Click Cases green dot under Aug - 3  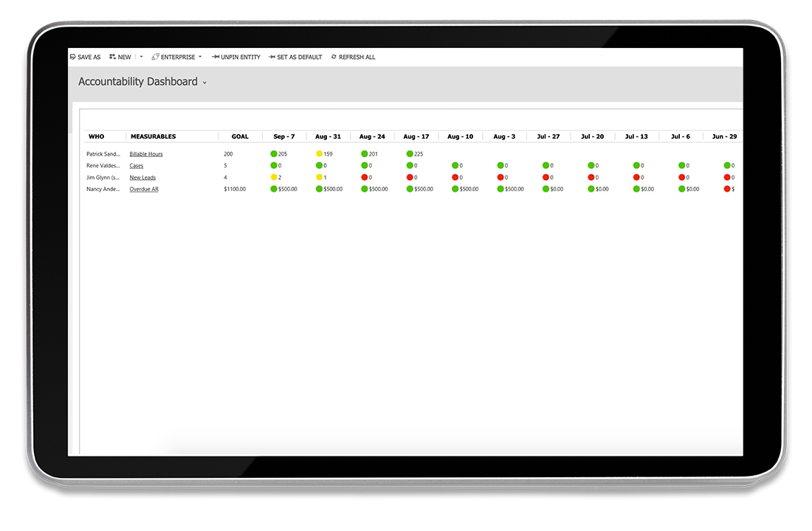(500, 166)
